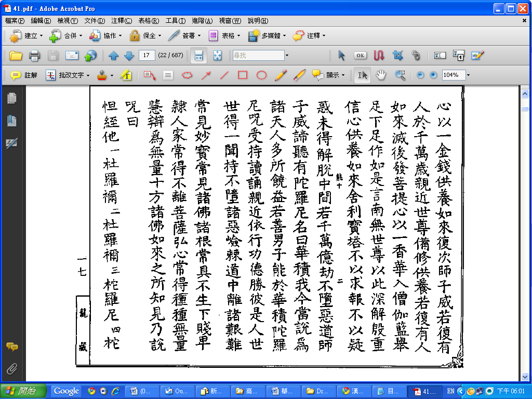The height and width of the screenshot is (399, 532).
Task: Open the Comments panel in the sidebar
Action: coord(11,347)
